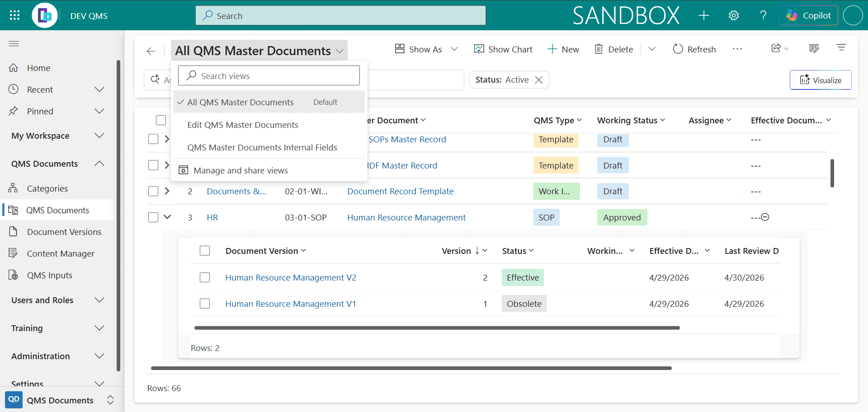Click the Refresh command
Viewport: 868px width, 412px height.
(x=694, y=49)
